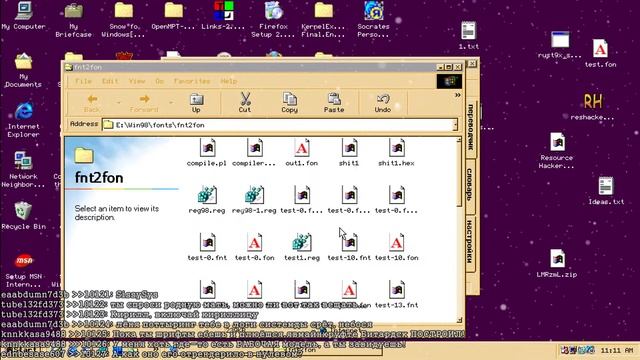Viewport: 640px width, 360px height.
Task: Select the test-0.fon font file
Action: tap(254, 247)
